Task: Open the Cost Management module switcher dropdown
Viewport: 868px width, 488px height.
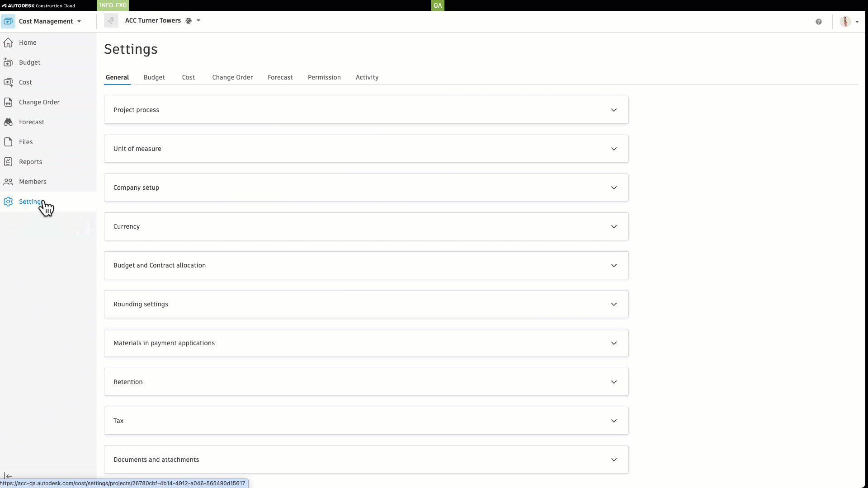Action: click(80, 21)
